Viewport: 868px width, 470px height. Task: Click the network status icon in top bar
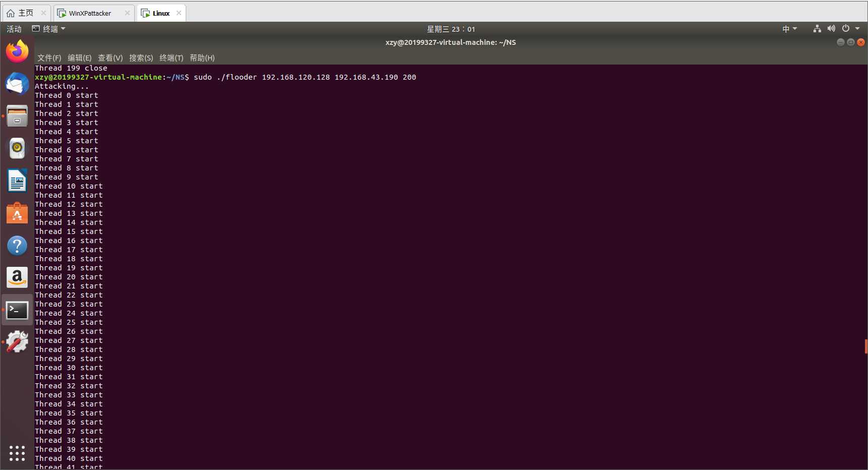817,29
